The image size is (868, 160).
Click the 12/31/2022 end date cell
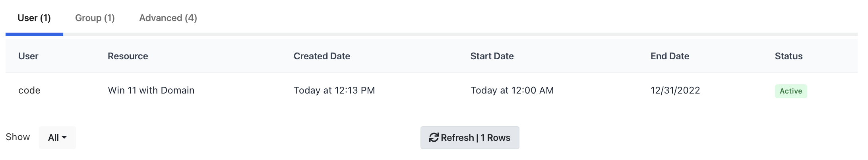[x=675, y=90]
